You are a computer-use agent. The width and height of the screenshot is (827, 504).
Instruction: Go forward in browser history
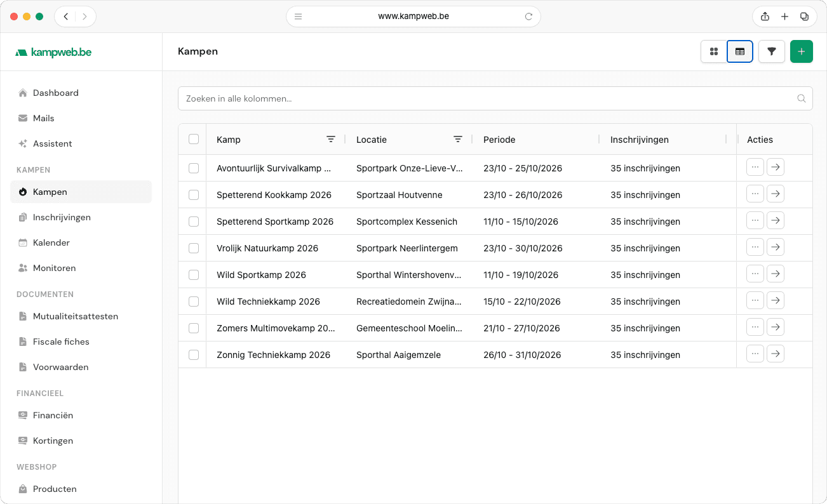tap(85, 17)
